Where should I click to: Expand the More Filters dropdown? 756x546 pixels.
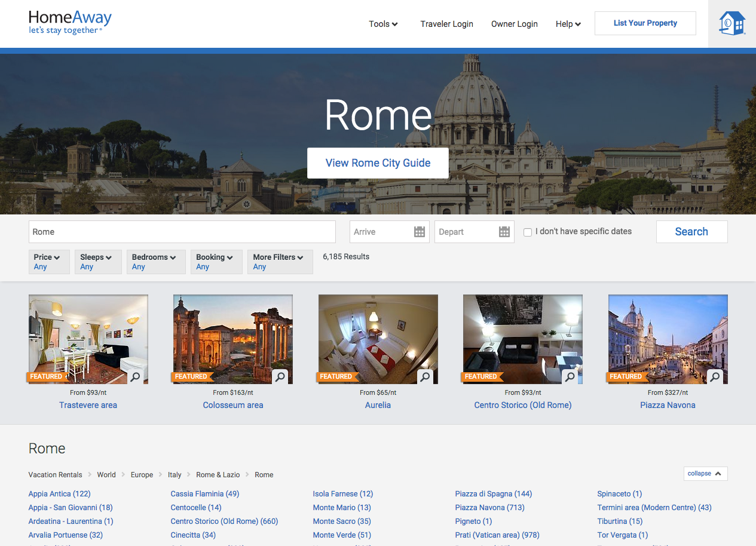point(280,262)
